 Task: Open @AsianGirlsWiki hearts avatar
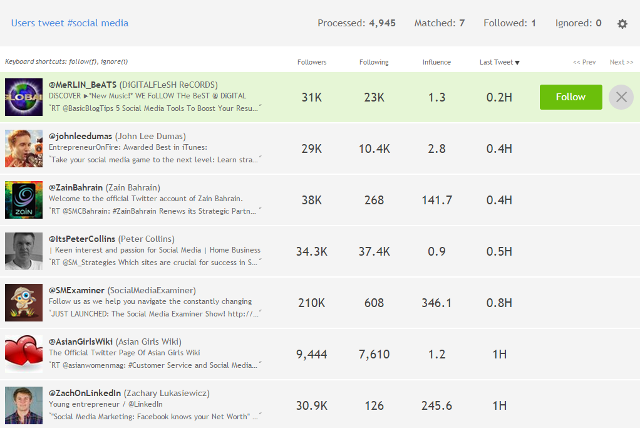24,354
